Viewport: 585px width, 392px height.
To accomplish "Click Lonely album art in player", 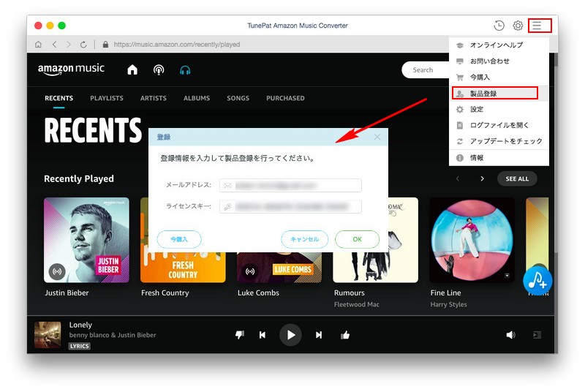I will [x=48, y=334].
